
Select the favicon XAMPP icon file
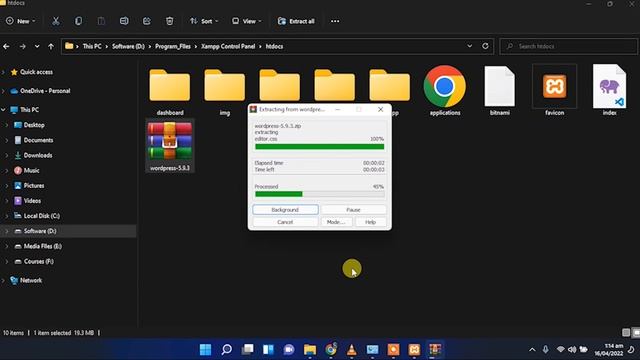(x=554, y=91)
